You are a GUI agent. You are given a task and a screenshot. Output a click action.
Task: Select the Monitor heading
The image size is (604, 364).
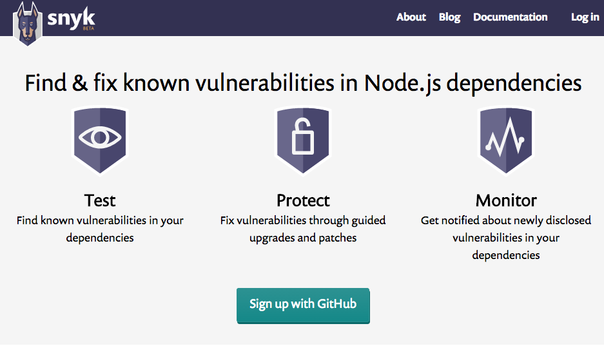click(x=506, y=200)
